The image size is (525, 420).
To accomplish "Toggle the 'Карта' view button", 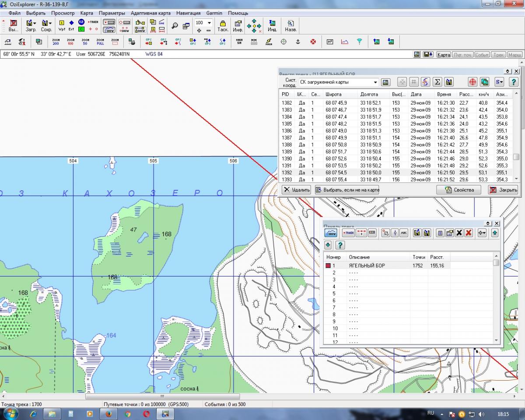I will 443,55.
